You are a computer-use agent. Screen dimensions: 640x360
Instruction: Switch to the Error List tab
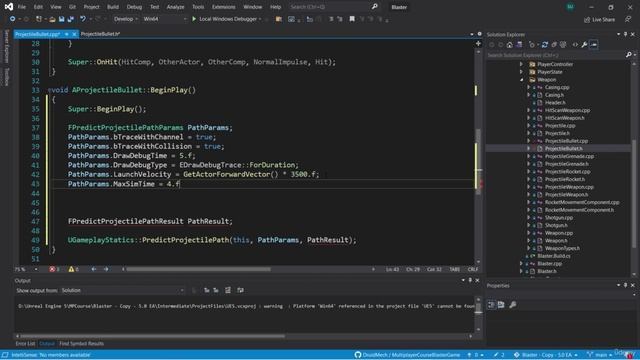(25, 344)
